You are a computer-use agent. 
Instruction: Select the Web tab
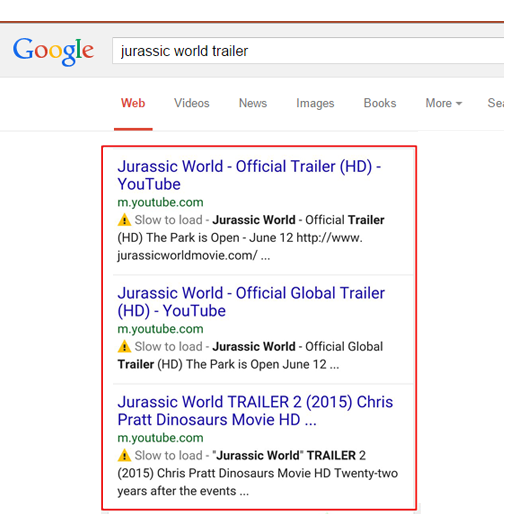pyautogui.click(x=133, y=103)
